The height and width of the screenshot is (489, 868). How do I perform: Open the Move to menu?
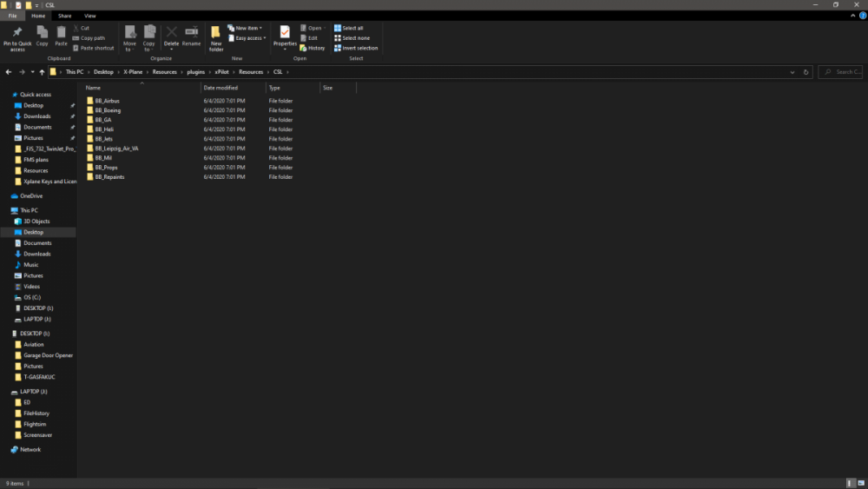click(x=129, y=38)
